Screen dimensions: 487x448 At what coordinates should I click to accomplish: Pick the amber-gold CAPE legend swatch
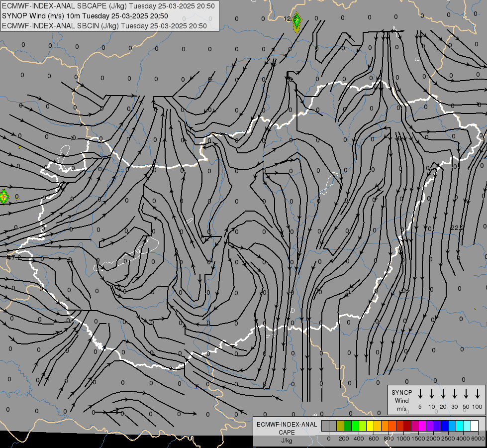coord(378,426)
